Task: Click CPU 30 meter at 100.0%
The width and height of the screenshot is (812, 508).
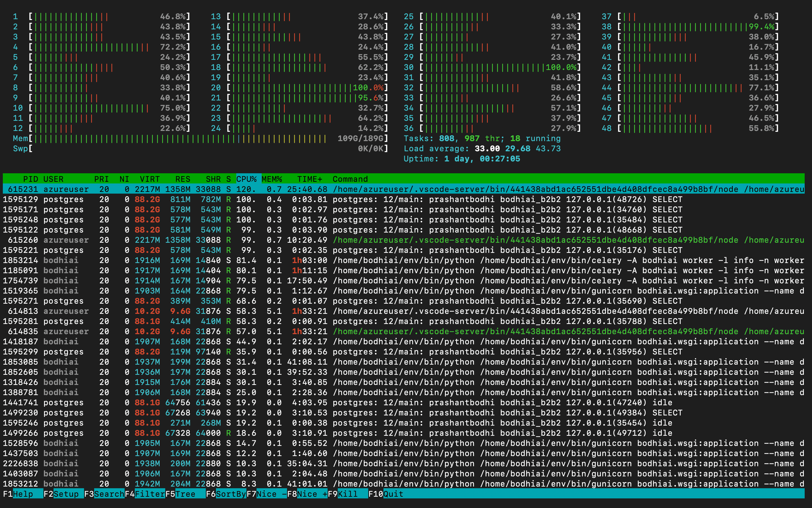Action: 493,67
